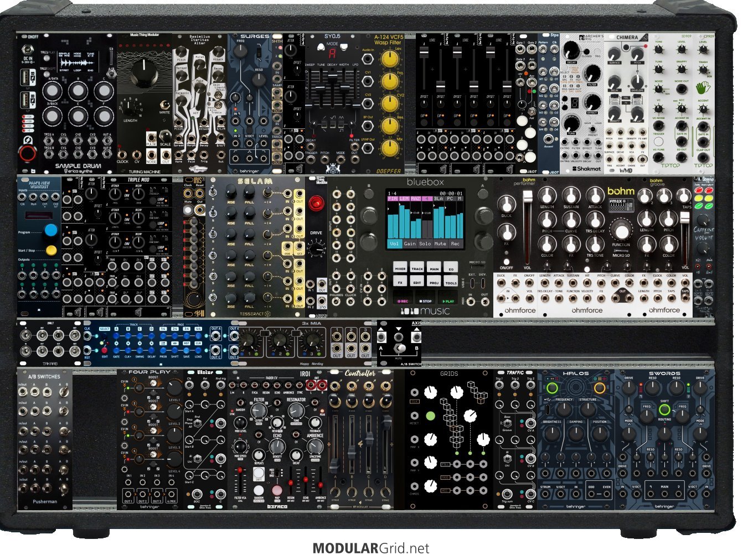Select the Mute tab on bluebox screen
The image size is (743, 560).
[440, 243]
